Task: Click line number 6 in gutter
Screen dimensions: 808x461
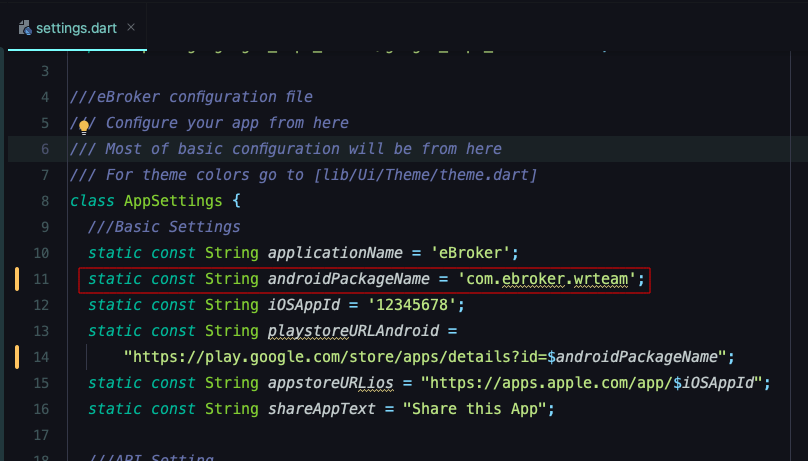Action: [45, 149]
